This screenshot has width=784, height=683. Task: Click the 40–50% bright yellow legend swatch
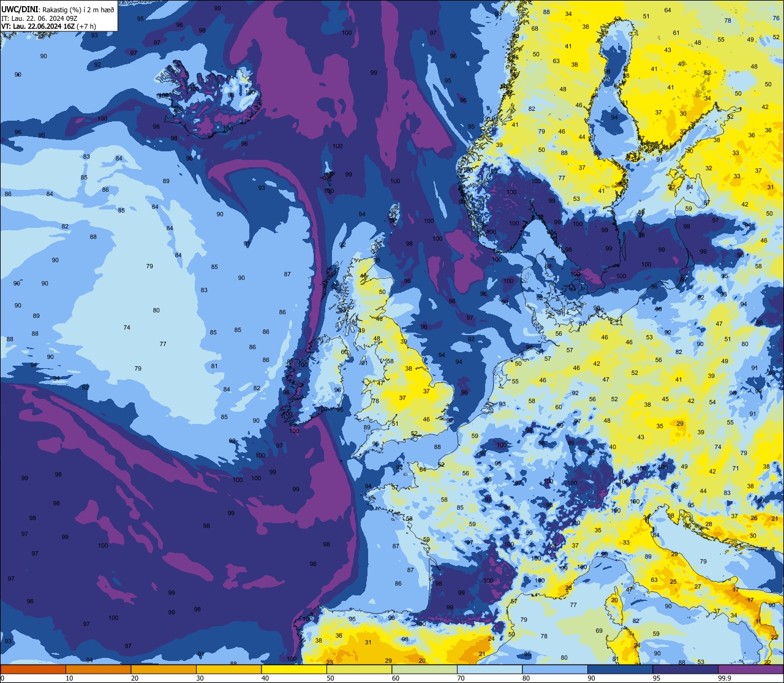(294, 669)
